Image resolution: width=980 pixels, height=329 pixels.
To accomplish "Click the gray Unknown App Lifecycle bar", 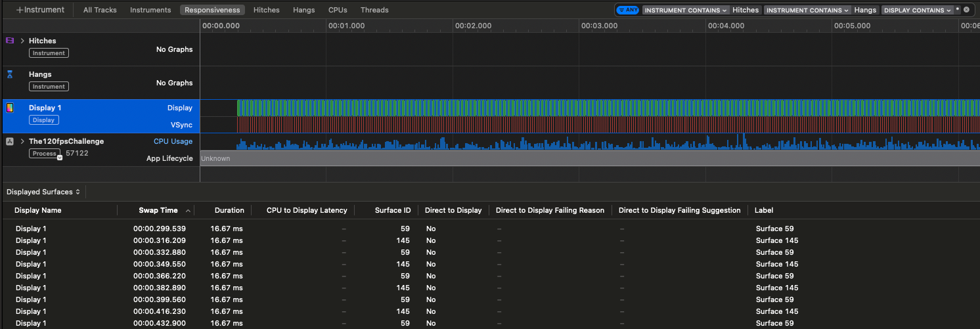I will tap(590, 158).
